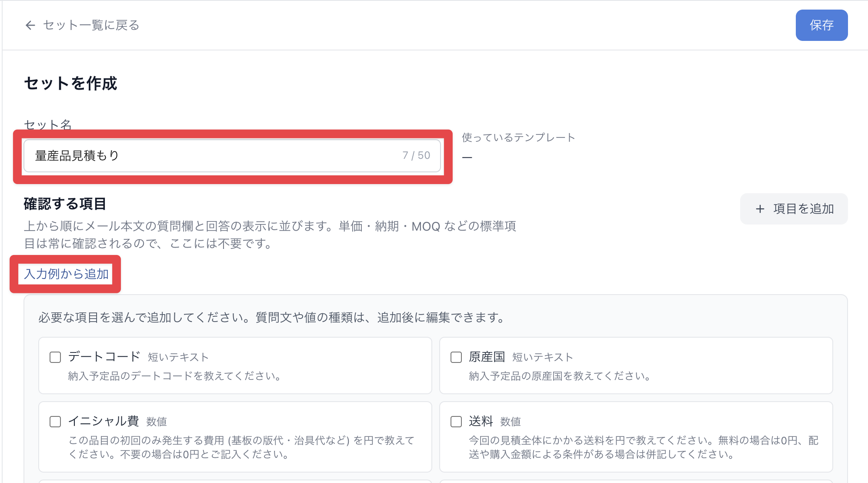Select the 送料 checkbox
The height and width of the screenshot is (483, 868).
pos(456,422)
